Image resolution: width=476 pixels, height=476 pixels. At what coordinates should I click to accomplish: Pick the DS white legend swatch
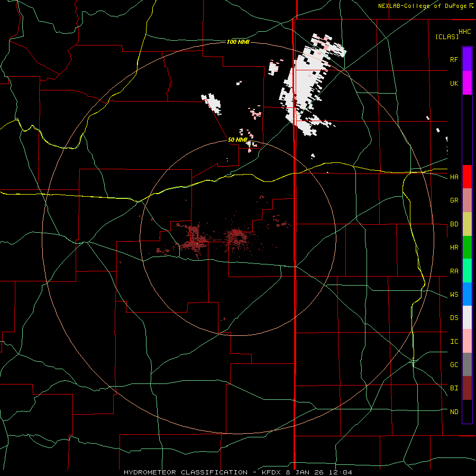[467, 317]
